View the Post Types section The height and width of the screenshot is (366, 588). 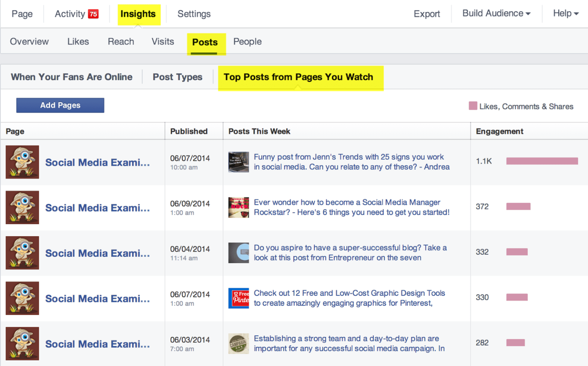pos(177,77)
